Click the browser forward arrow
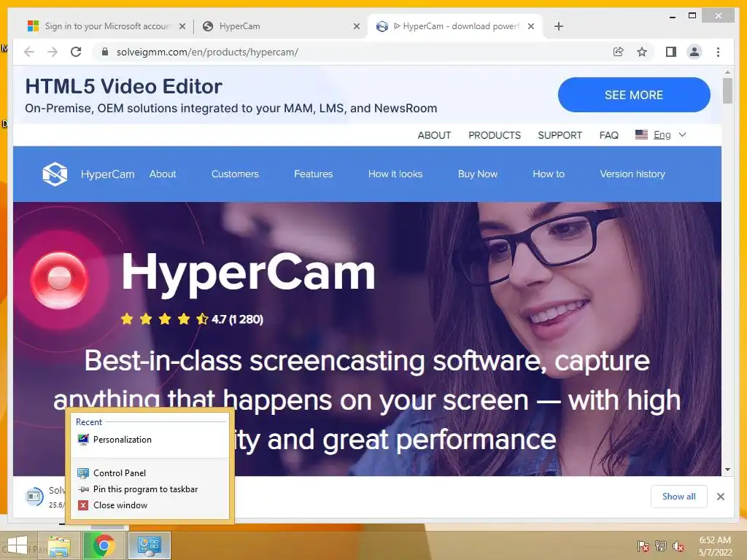 point(53,52)
